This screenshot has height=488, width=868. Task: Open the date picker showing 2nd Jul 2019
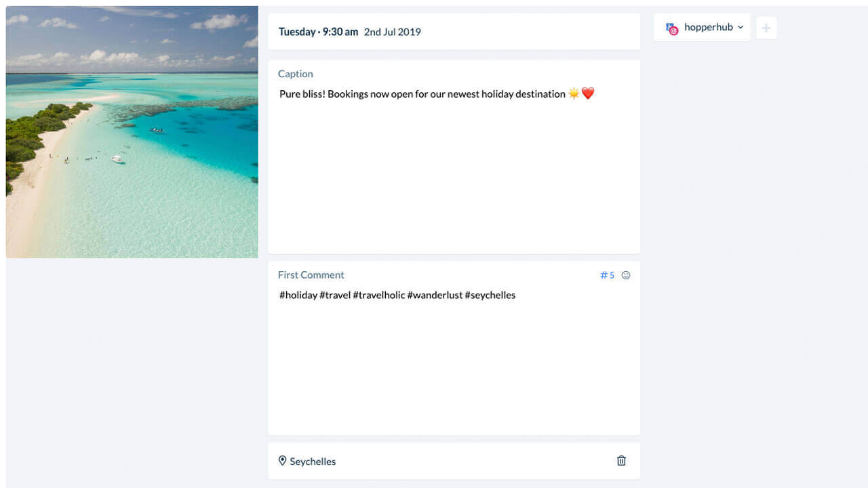pyautogui.click(x=392, y=31)
